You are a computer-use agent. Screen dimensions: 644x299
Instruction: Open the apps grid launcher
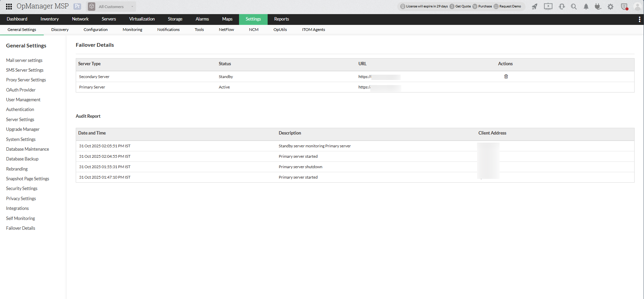(x=9, y=6)
